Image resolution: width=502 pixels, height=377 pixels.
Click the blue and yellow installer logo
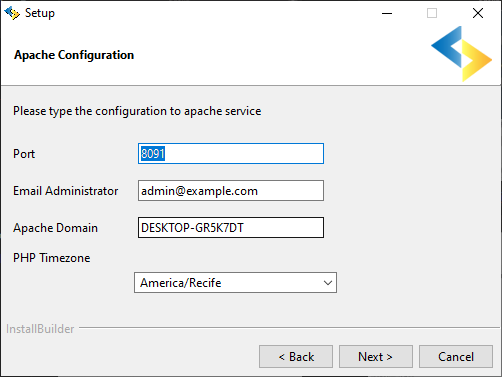pos(461,54)
